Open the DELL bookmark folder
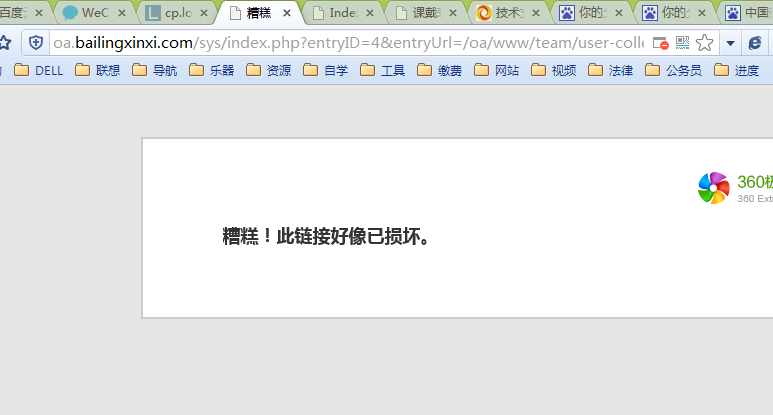Viewport: 773px width, 415px height. pyautogui.click(x=39, y=70)
